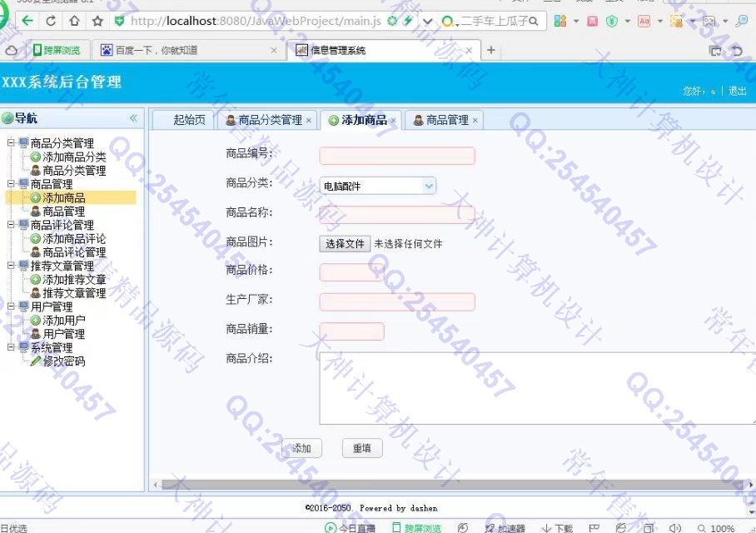Click the 退出 logout link
This screenshot has height=533, width=756.
(x=737, y=91)
